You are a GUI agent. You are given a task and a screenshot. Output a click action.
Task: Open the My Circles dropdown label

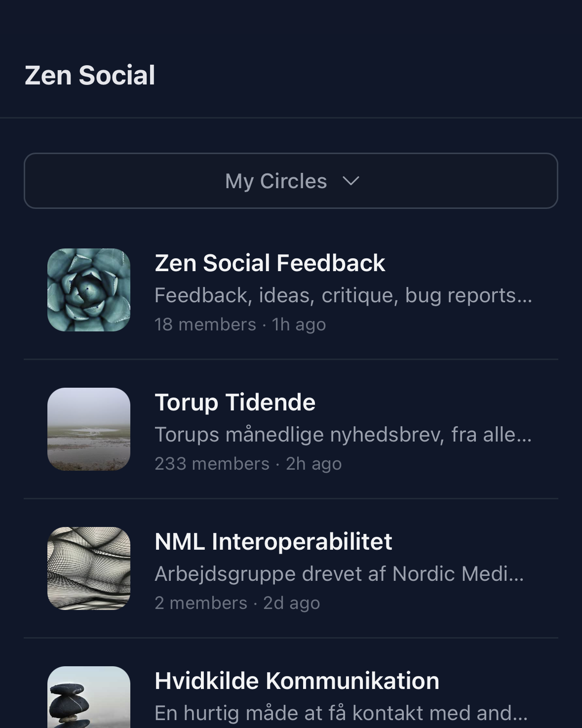click(276, 181)
